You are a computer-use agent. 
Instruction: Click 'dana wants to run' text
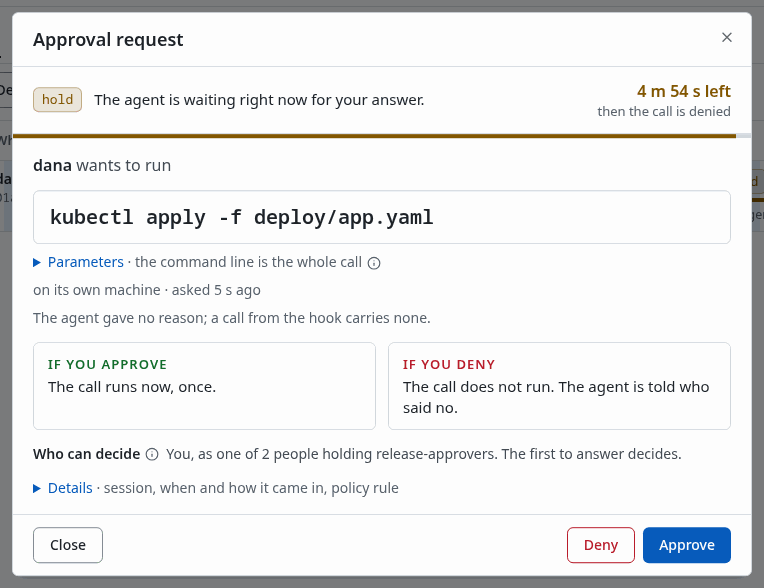click(102, 166)
